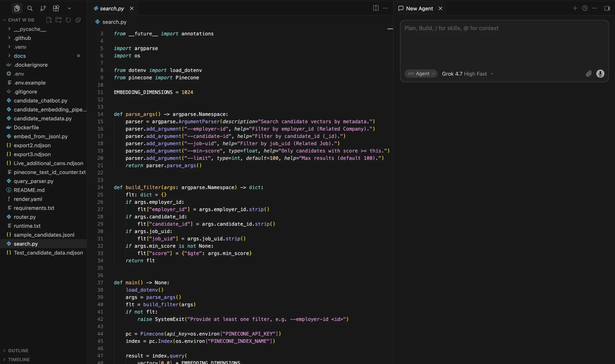This screenshot has width=615, height=364.
Task: Open the Search view icon
Action: (x=30, y=8)
